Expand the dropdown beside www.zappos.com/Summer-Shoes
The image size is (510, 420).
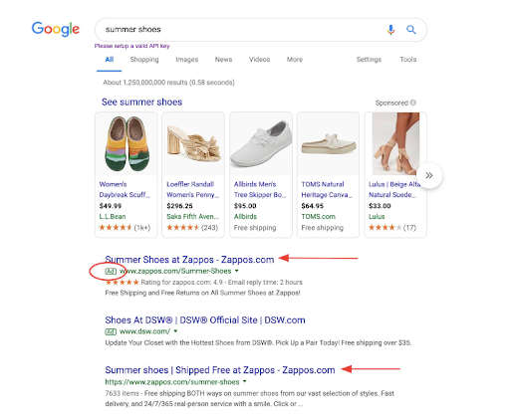pos(237,271)
